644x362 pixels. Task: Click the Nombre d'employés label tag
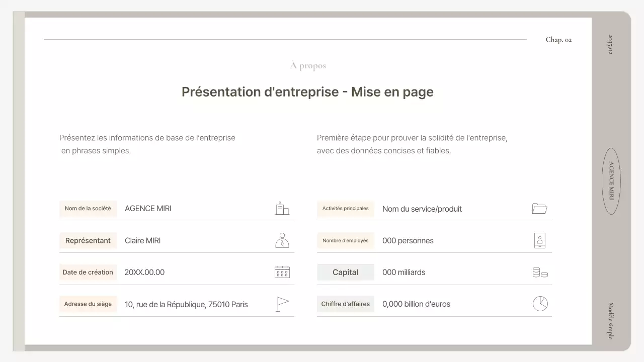346,240
